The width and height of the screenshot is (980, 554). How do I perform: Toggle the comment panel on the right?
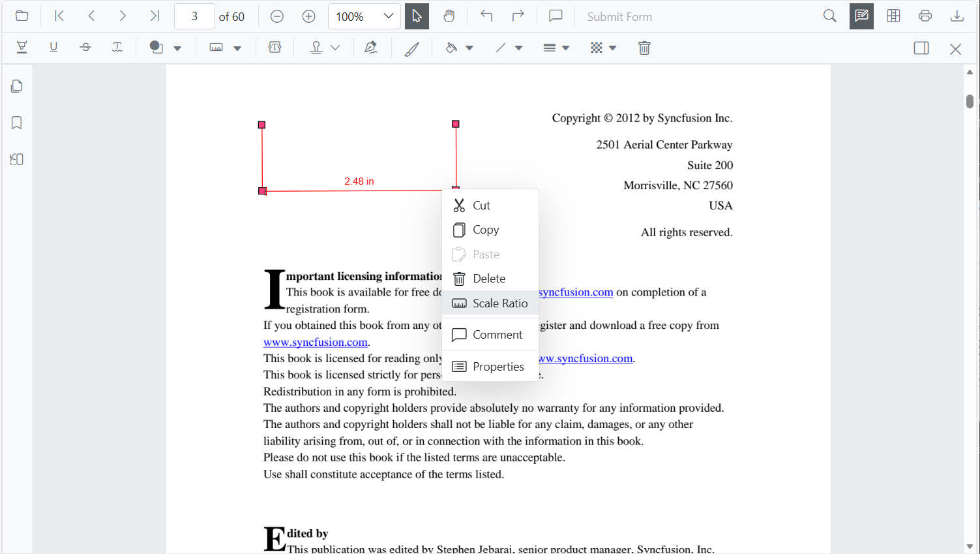921,48
